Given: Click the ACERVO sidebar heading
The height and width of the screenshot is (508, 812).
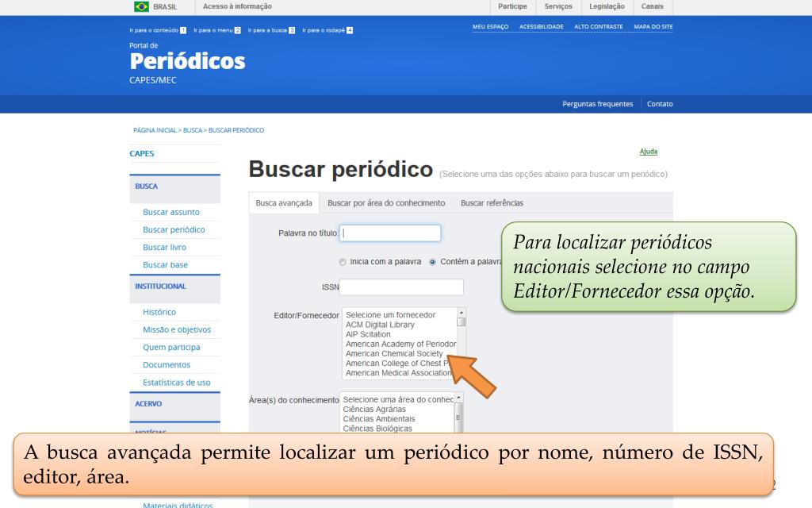Looking at the screenshot, I should coord(148,404).
